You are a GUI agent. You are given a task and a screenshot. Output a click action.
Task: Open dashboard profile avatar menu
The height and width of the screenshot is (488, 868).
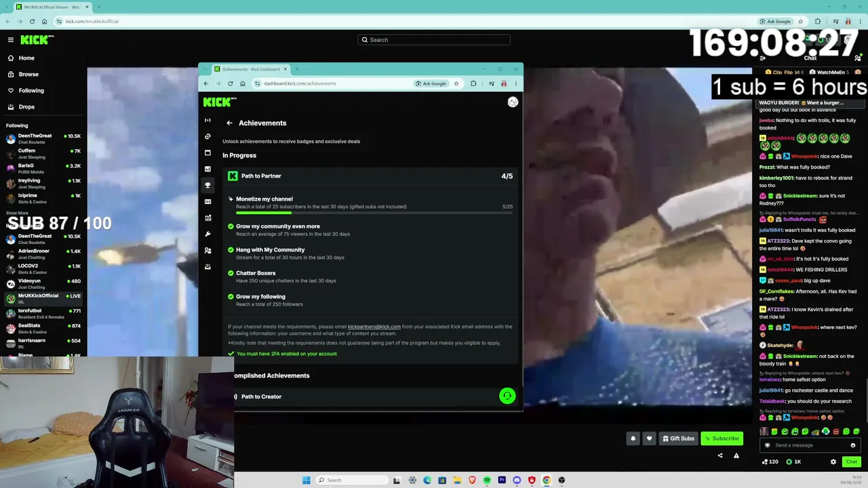pos(513,102)
